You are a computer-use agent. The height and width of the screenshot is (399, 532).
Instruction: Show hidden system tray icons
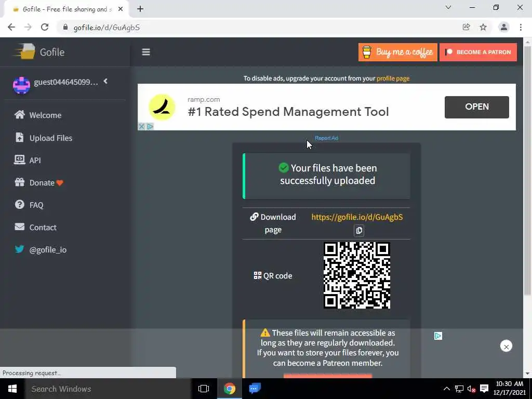tap(446, 389)
